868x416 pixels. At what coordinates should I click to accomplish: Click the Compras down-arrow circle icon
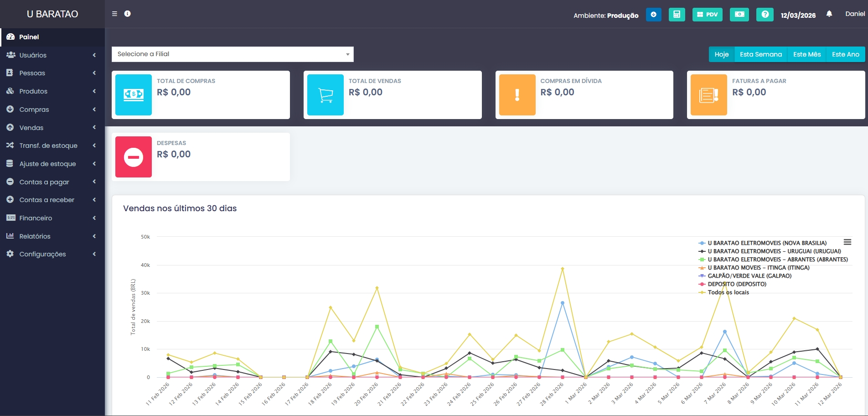click(10, 109)
